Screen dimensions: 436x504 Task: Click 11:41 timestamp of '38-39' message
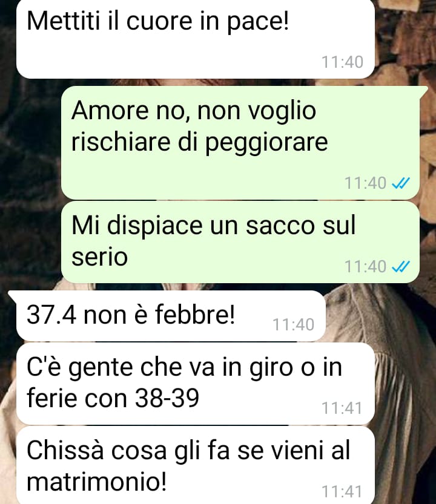point(342,408)
